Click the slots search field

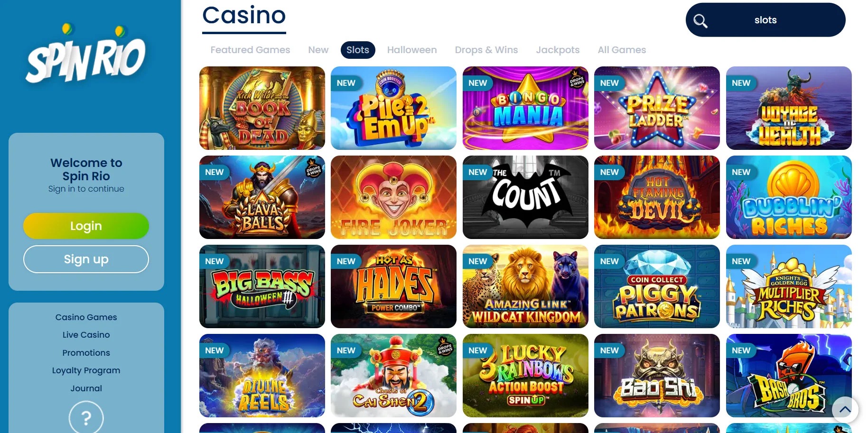765,20
